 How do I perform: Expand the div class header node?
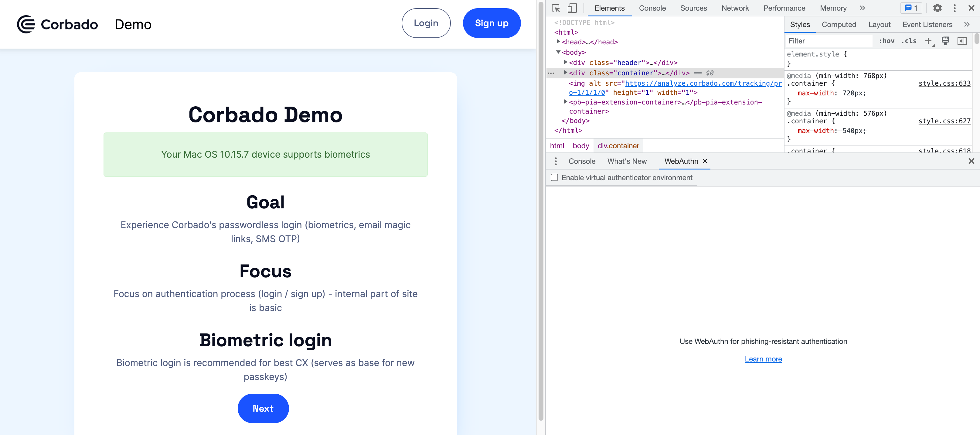(565, 62)
